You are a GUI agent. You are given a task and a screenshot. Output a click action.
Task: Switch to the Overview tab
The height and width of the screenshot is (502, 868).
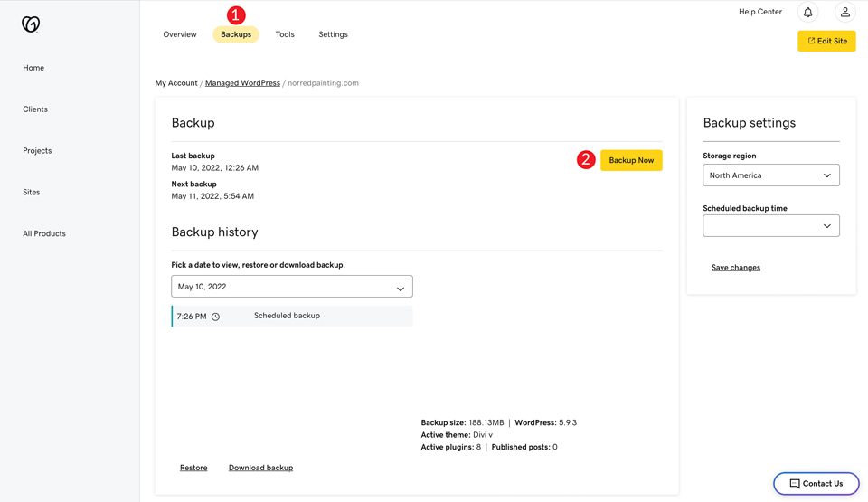(180, 34)
